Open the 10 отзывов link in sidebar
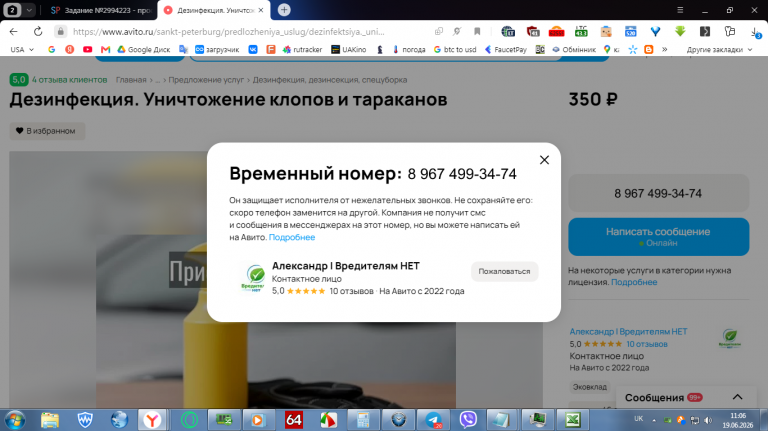The image size is (768, 431). (x=647, y=344)
